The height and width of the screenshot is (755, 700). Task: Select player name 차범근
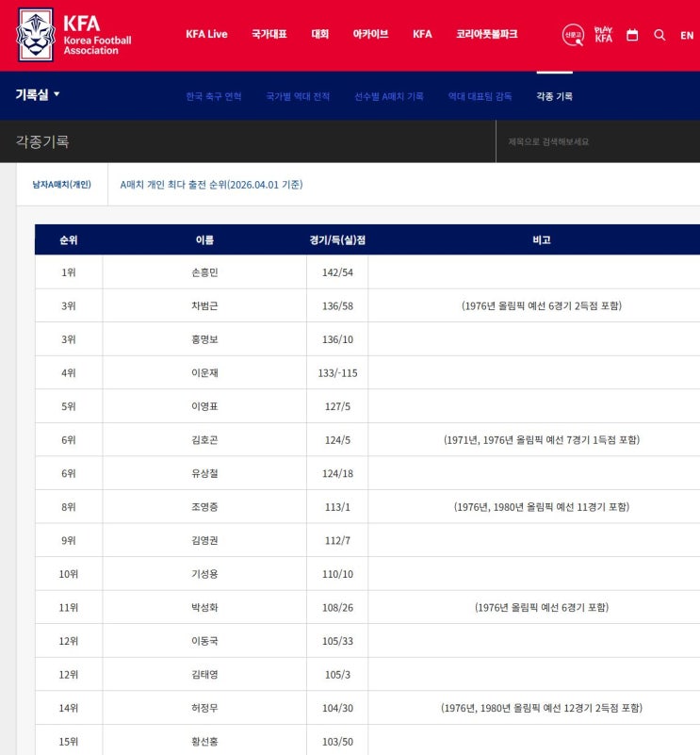pos(204,305)
